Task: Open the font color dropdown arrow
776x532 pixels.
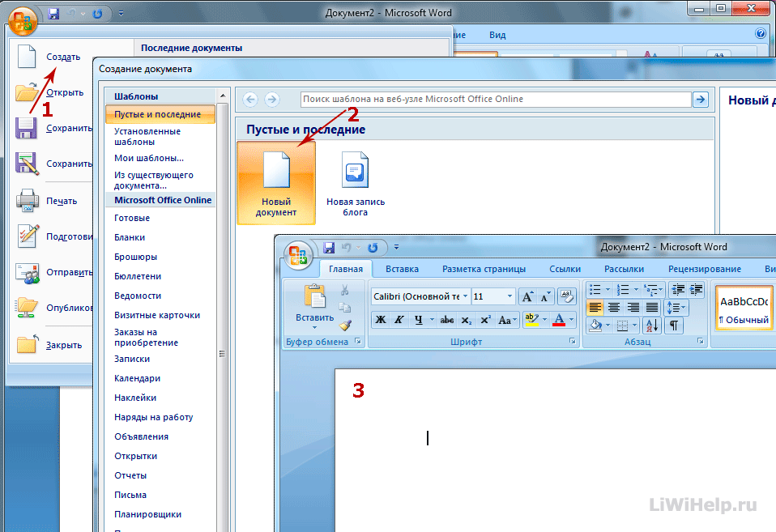Action: click(x=572, y=320)
